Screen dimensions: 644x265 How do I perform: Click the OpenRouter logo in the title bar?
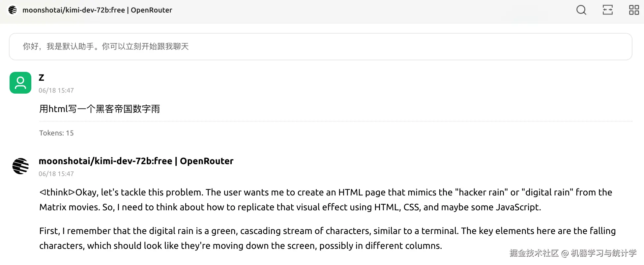13,10
